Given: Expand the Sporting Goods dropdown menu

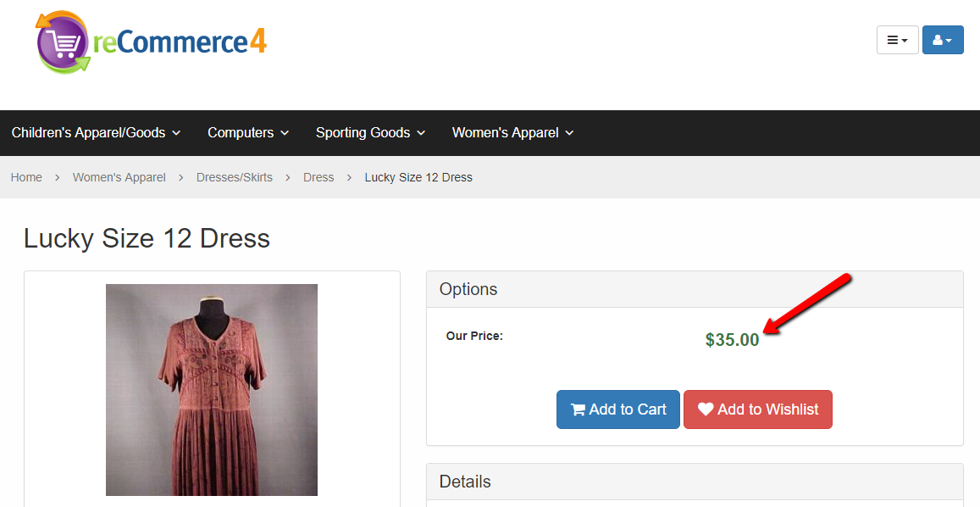Looking at the screenshot, I should coord(371,133).
